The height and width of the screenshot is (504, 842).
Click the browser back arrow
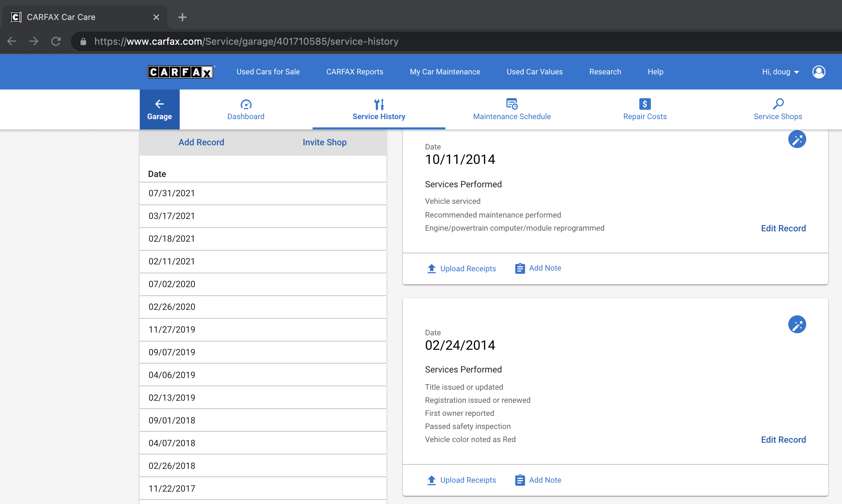pyautogui.click(x=12, y=41)
